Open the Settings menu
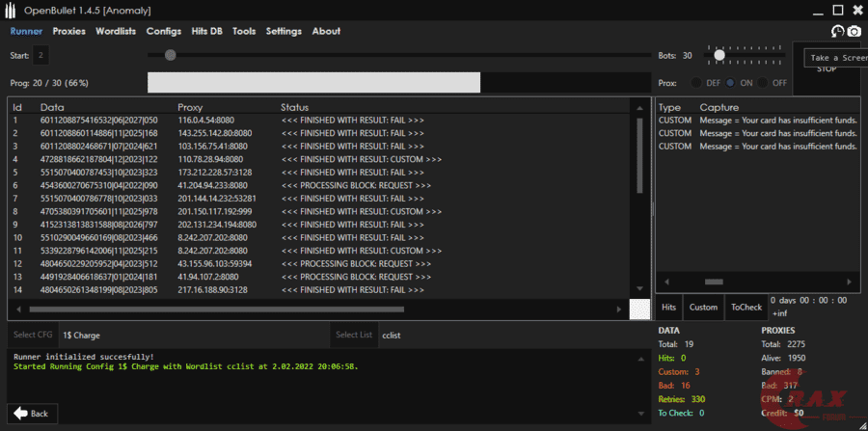The image size is (868, 431). pyautogui.click(x=284, y=31)
